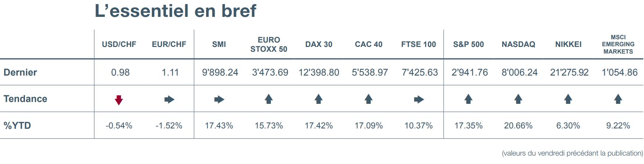Screen dimensions: 644x164
Task: Click the CAC 40 up arrow icon
Action: coord(368,99)
